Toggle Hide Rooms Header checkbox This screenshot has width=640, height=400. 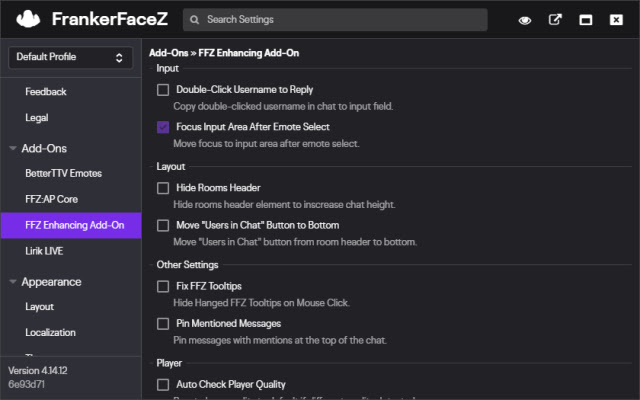[164, 187]
